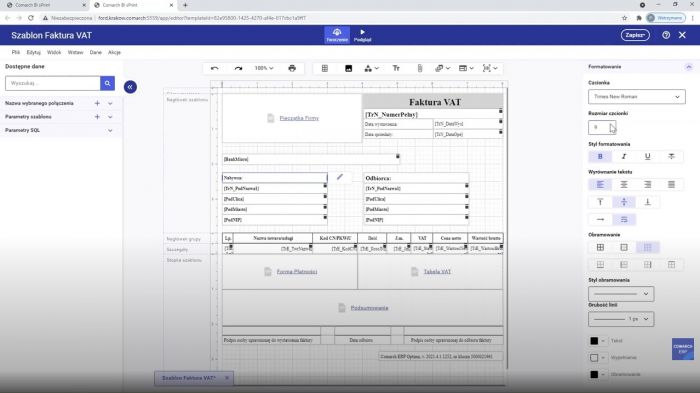The width and height of the screenshot is (700, 393).
Task: Pick the Wypełnienie fill color swatch
Action: [594, 358]
